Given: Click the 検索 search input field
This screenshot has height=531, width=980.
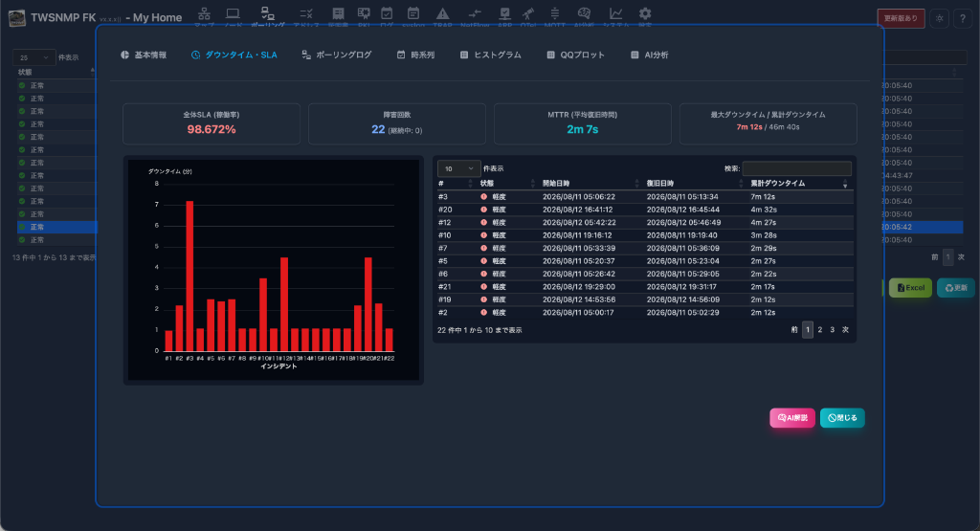Looking at the screenshot, I should 796,168.
